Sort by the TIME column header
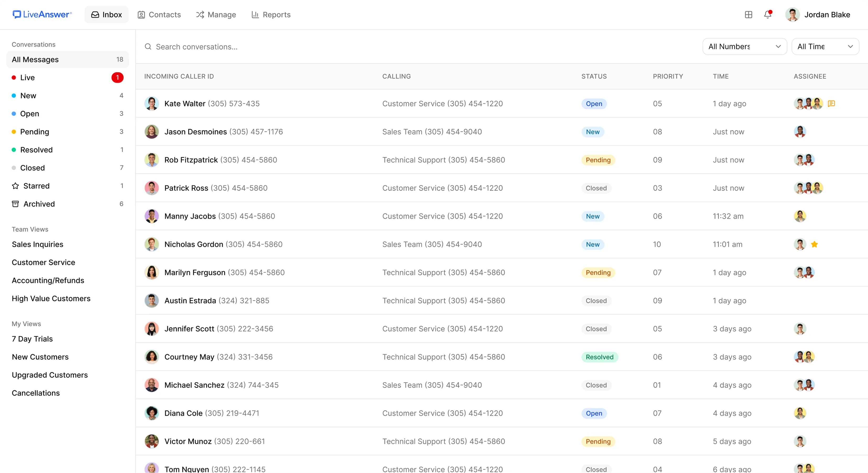Image resolution: width=868 pixels, height=473 pixels. pos(721,76)
